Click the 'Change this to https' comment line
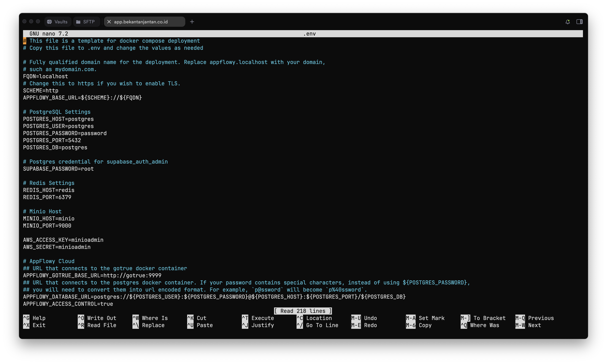 tap(102, 83)
